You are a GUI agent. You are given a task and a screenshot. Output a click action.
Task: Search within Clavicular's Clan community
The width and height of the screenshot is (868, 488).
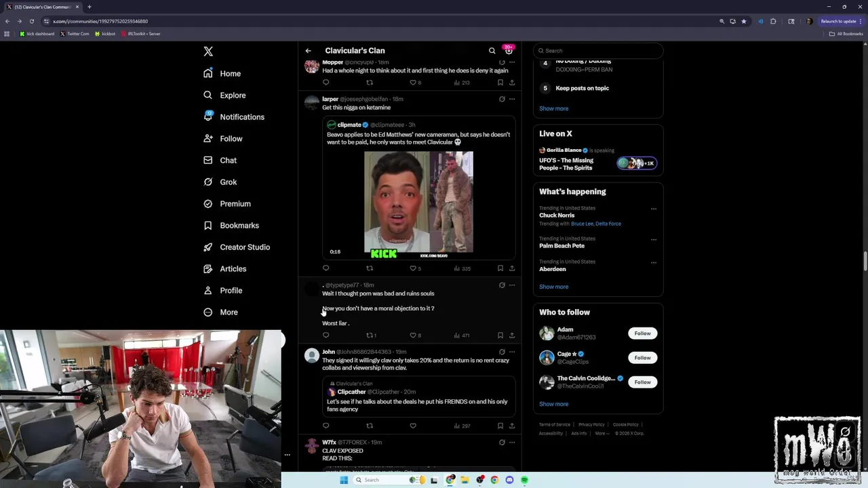[x=492, y=51]
